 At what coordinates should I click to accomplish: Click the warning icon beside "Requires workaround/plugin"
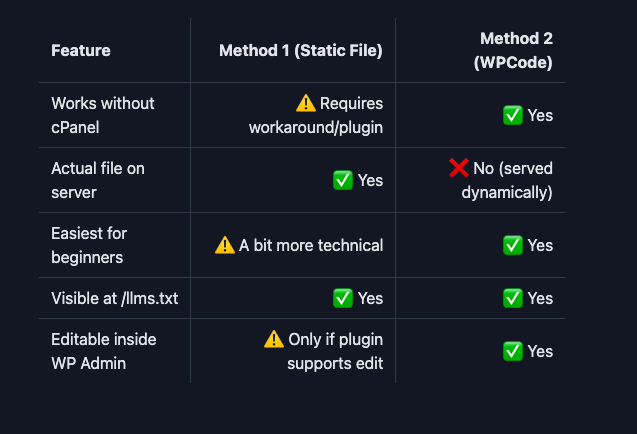tap(306, 103)
